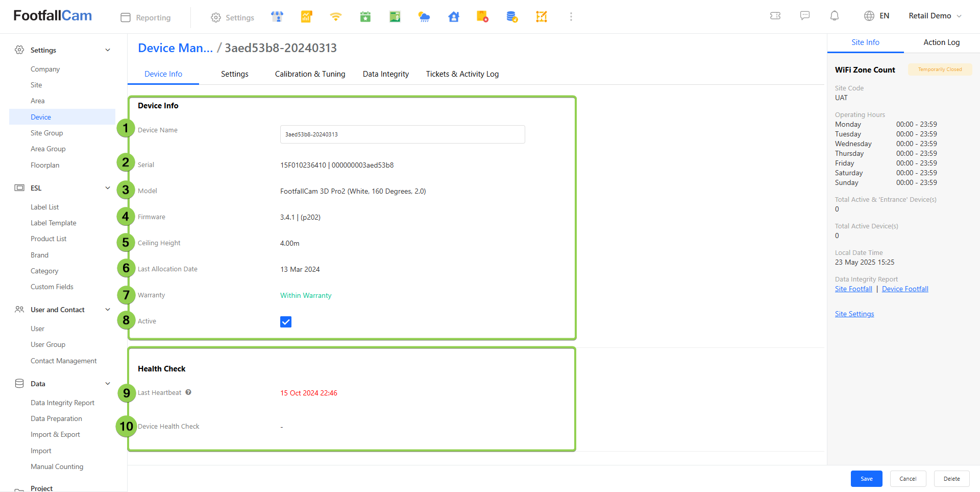Viewport: 980px width, 492px height.
Task: Open notifications bell icon
Action: click(835, 16)
